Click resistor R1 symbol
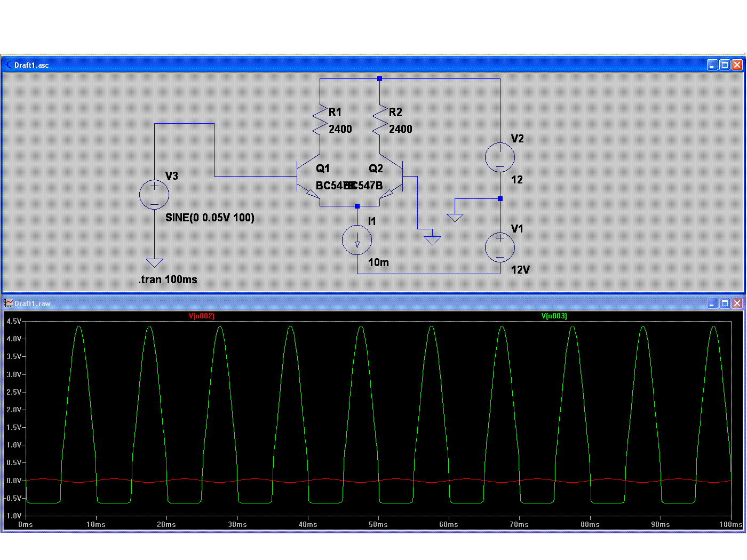 tap(320, 120)
